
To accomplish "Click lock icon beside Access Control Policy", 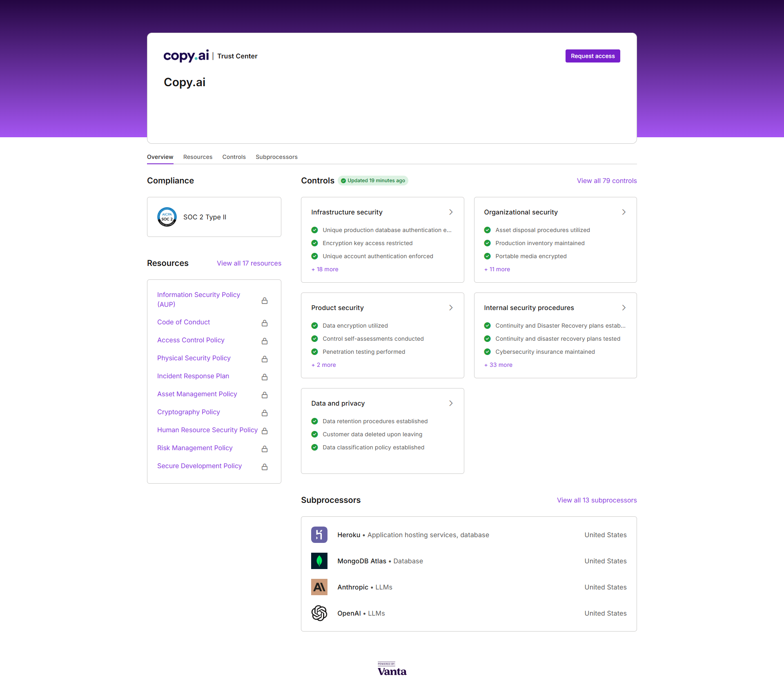I will tap(265, 341).
